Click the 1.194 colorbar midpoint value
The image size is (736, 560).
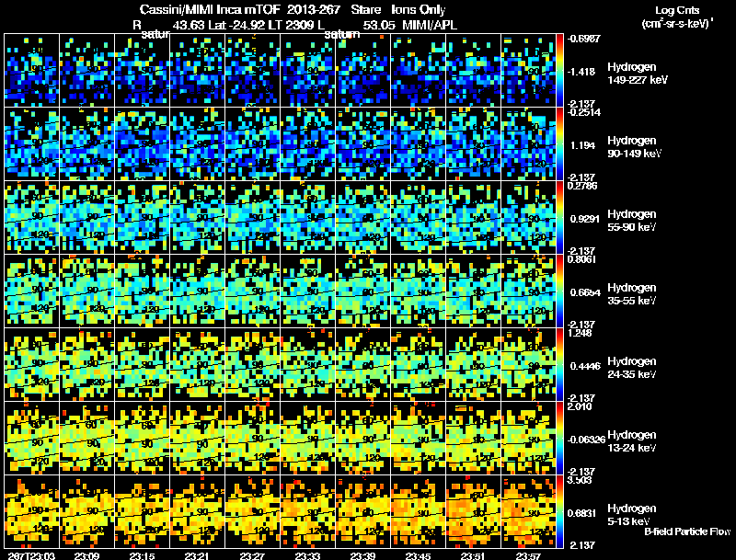click(x=583, y=145)
